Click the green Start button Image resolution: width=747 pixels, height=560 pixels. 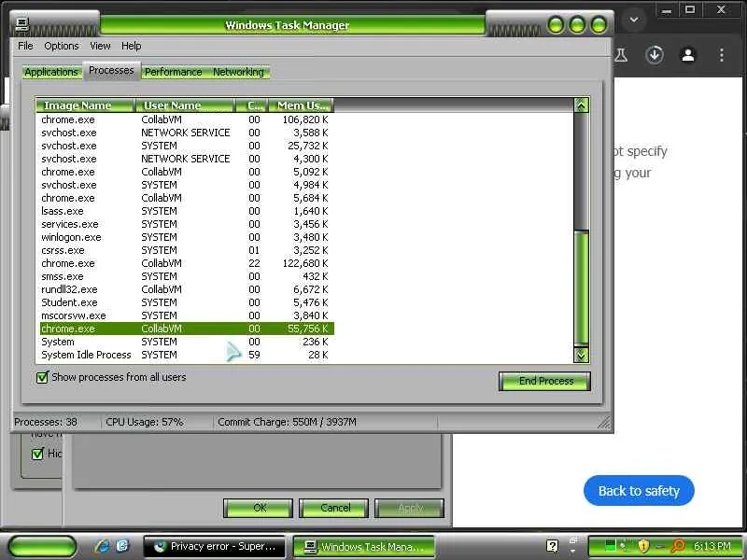point(42,546)
